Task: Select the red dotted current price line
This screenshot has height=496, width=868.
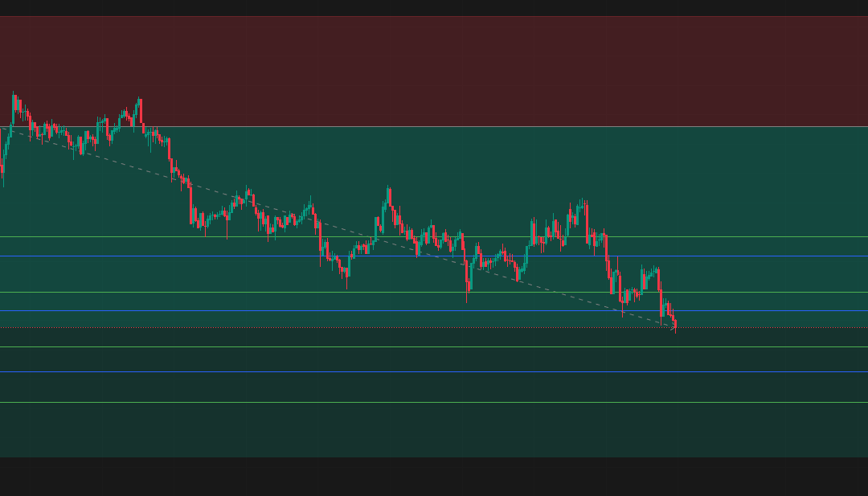Action: pos(434,328)
